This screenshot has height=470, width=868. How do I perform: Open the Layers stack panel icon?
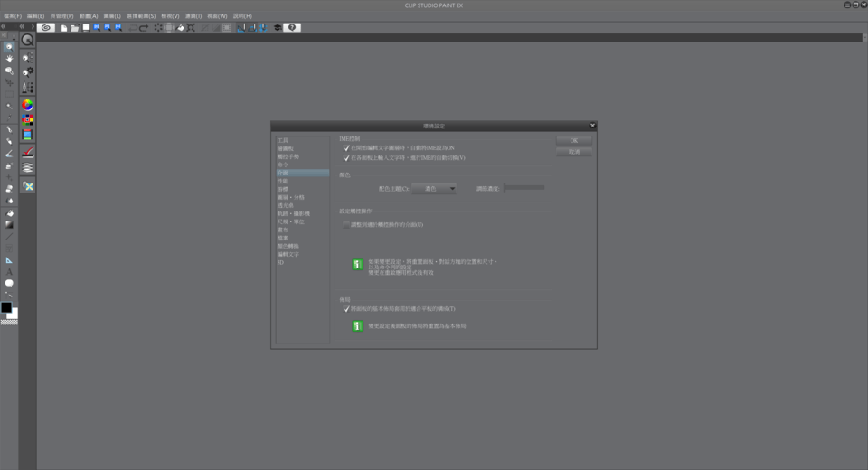click(x=27, y=167)
